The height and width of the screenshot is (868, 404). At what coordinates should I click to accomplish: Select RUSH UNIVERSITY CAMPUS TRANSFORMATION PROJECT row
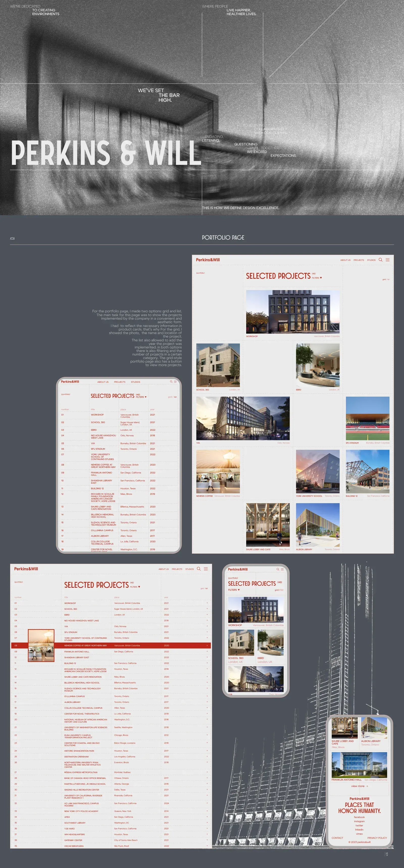111,736
